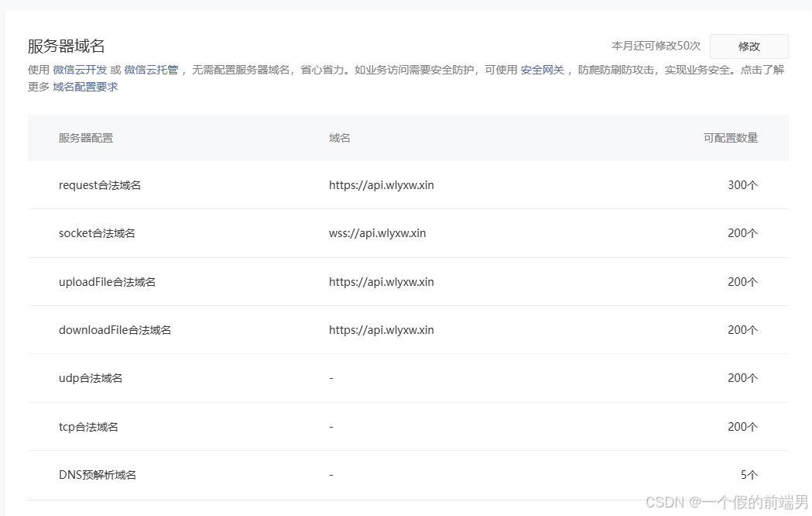Click the 本月还可修改50次 text
Screen dimensions: 812x516
656,46
